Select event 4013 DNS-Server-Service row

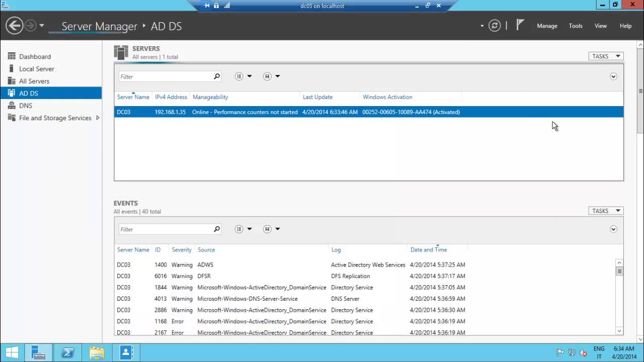click(365, 299)
